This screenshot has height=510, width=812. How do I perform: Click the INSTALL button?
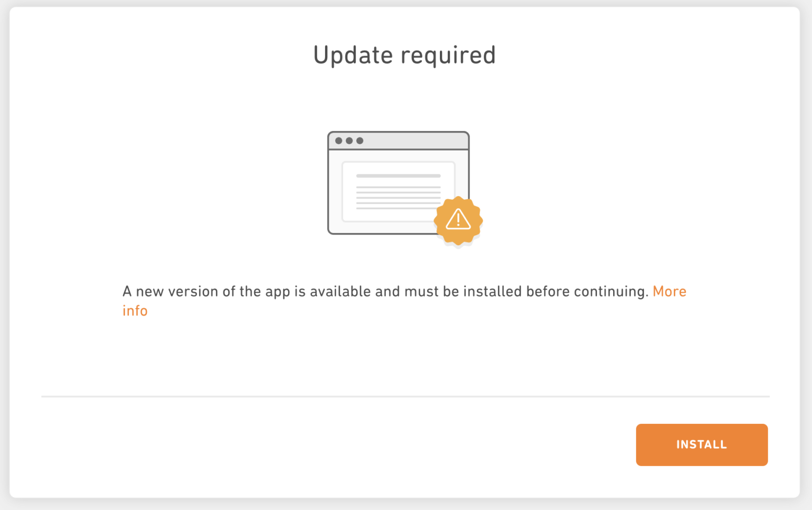(x=702, y=444)
